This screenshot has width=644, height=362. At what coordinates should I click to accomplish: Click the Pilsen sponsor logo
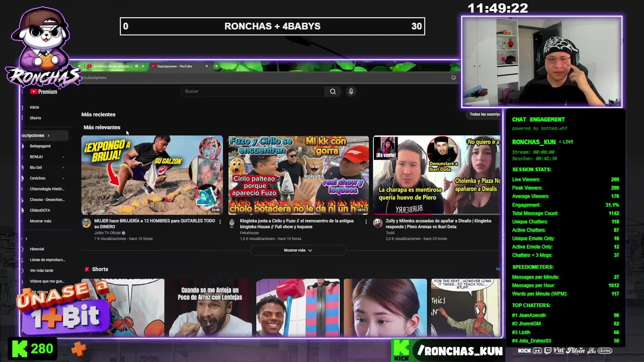coord(575,350)
